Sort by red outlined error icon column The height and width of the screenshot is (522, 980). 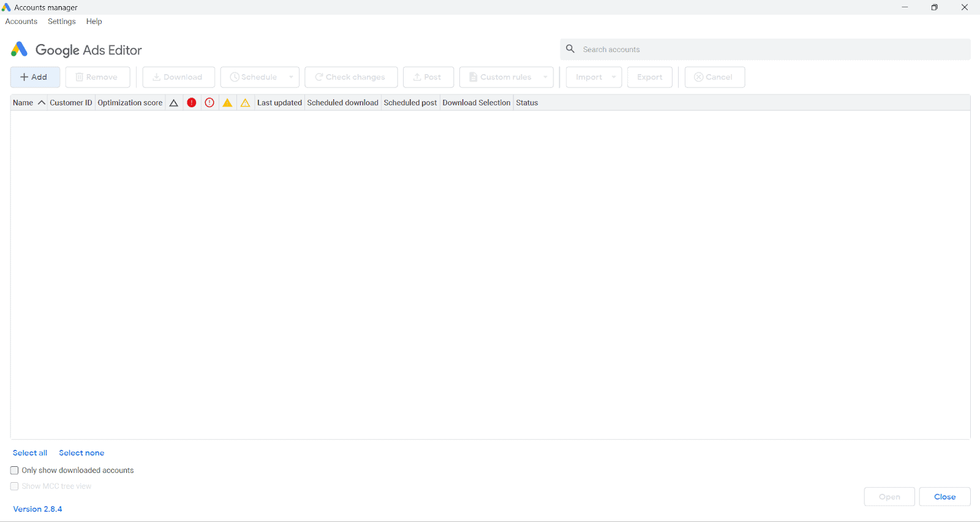[x=209, y=103]
